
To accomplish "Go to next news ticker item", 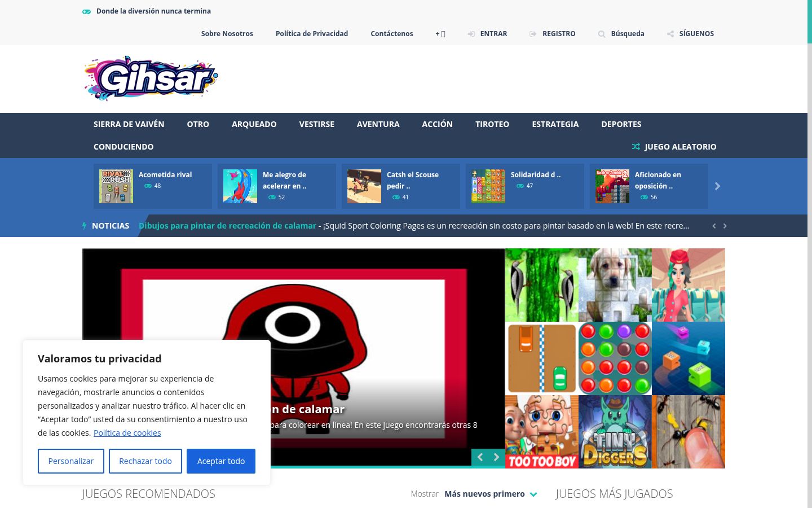I will point(725,226).
